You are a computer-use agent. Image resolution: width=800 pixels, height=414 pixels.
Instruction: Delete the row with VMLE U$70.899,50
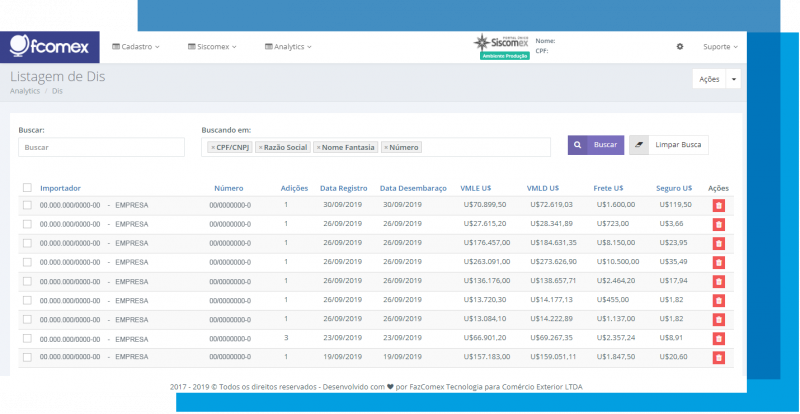click(x=718, y=205)
